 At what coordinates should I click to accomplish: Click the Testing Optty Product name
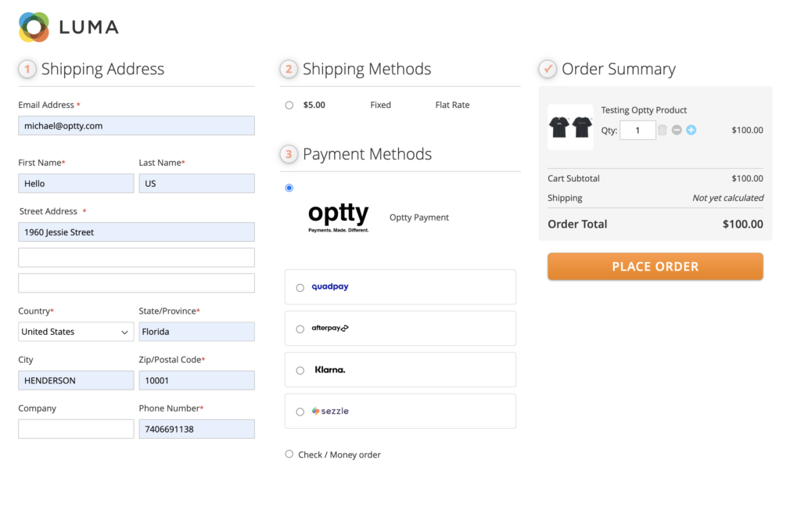tap(644, 110)
